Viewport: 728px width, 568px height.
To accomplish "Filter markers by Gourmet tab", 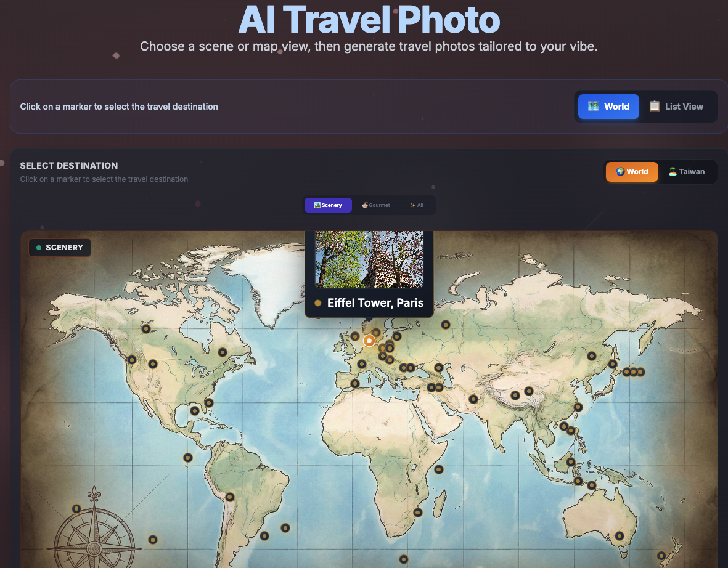I will [376, 205].
